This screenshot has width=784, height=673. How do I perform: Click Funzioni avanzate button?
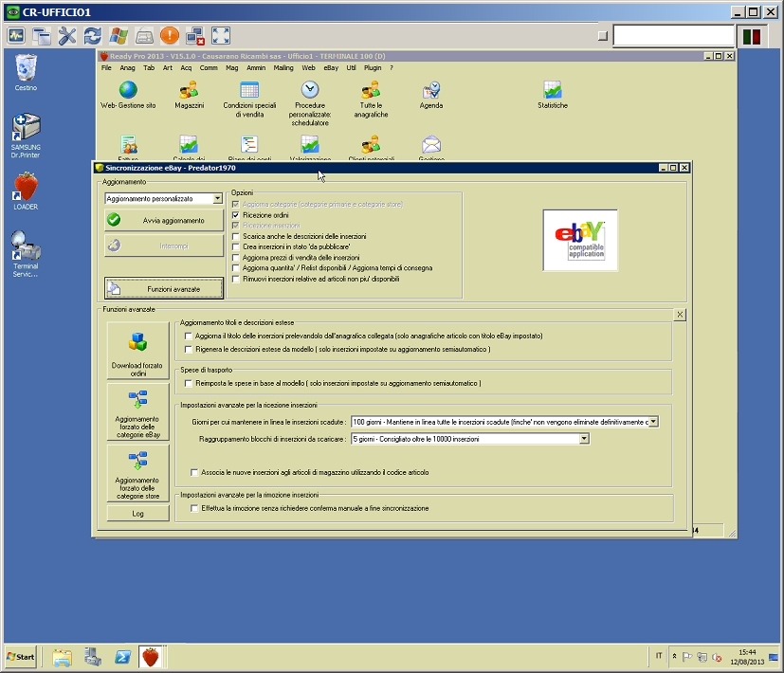164,289
